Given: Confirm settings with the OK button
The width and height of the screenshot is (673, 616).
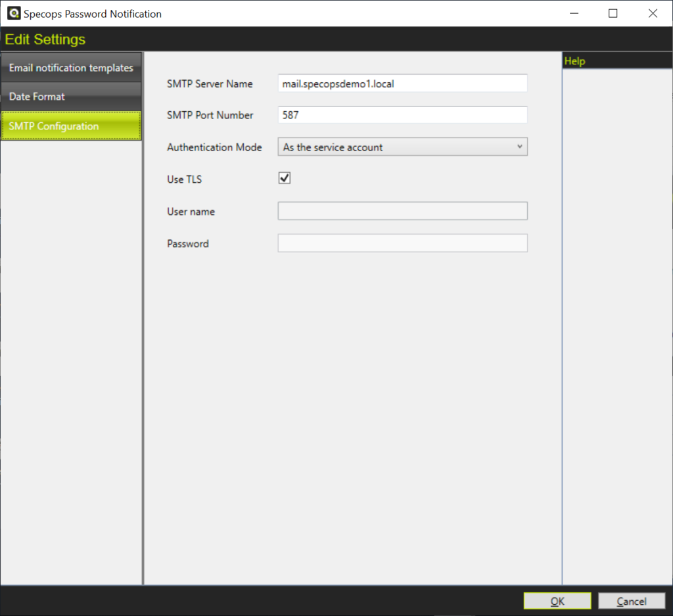Looking at the screenshot, I should [x=557, y=601].
